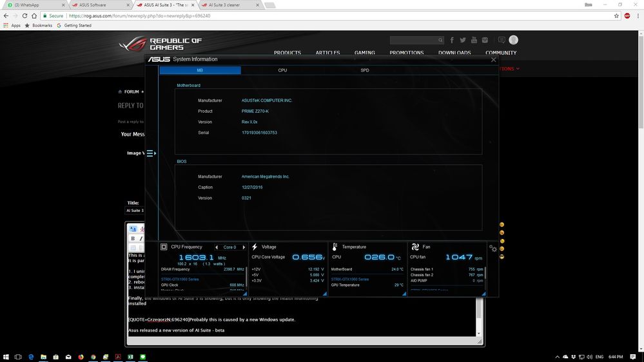Click the American Megatrends Inc. value
The width and height of the screenshot is (644, 362).
click(266, 176)
